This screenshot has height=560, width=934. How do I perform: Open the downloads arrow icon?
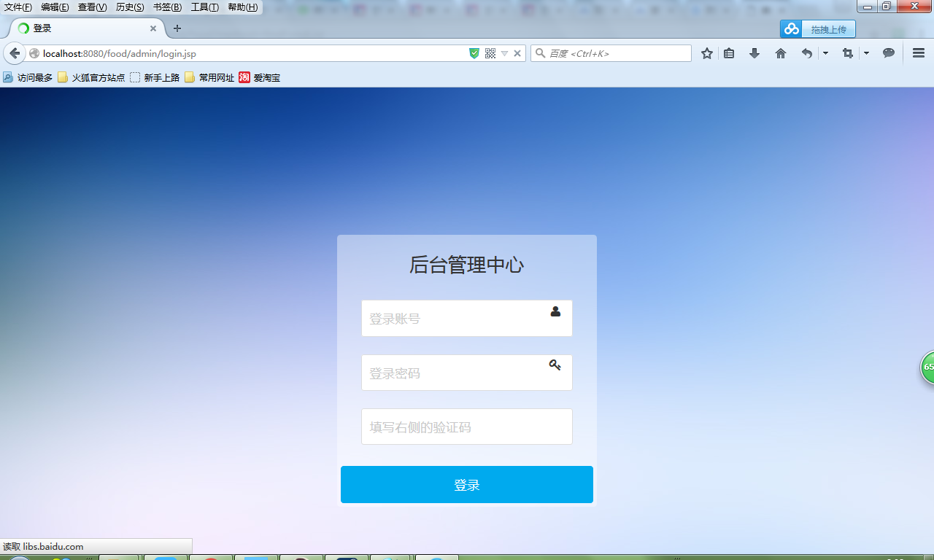tap(754, 53)
